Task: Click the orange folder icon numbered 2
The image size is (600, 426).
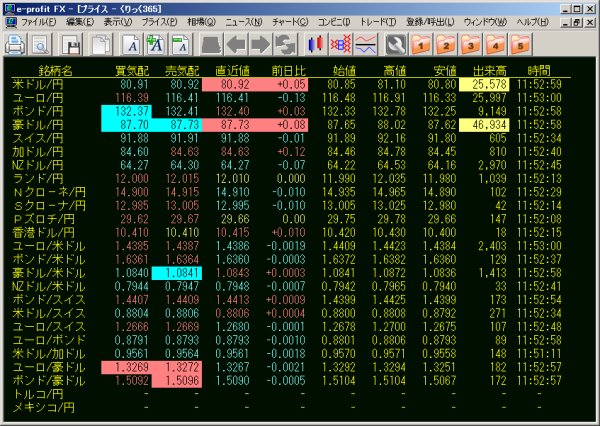Action: [x=446, y=45]
